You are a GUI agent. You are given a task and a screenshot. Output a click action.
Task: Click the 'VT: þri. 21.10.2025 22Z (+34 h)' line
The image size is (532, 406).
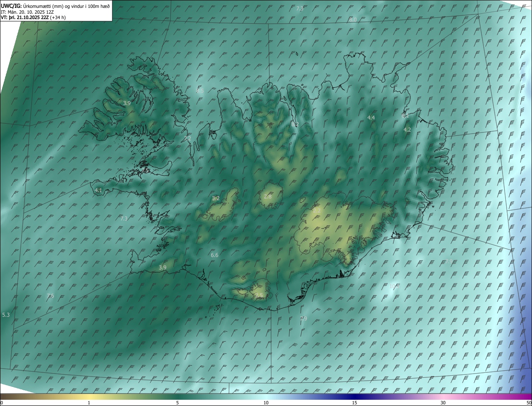pyautogui.click(x=33, y=17)
